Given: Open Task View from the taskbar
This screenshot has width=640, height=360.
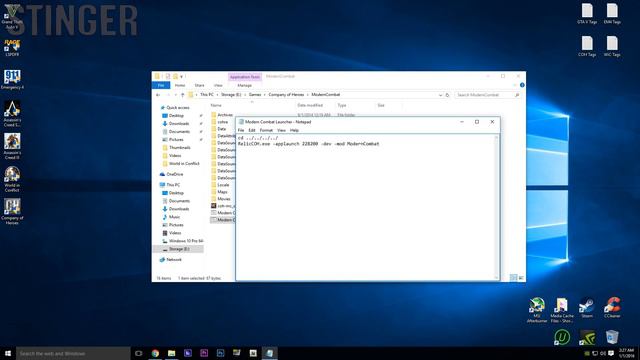Looking at the screenshot, I should pyautogui.click(x=138, y=353).
